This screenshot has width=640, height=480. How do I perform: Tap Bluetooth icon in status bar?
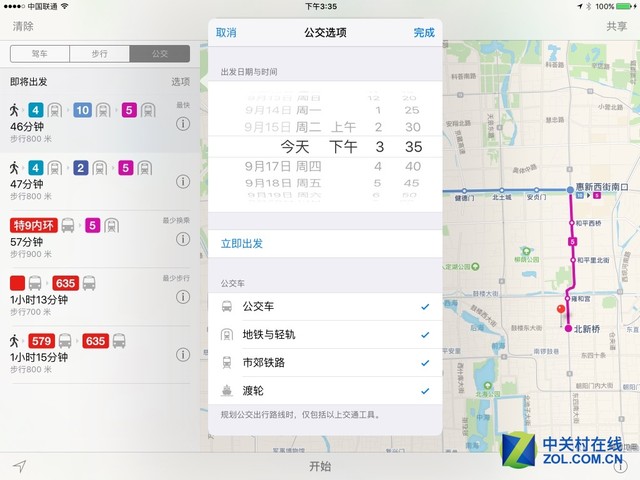click(x=588, y=6)
